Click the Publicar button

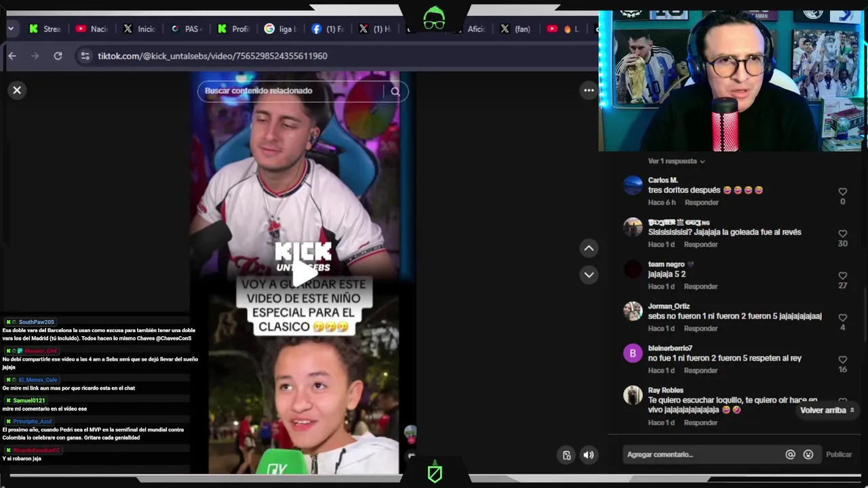[x=839, y=455]
